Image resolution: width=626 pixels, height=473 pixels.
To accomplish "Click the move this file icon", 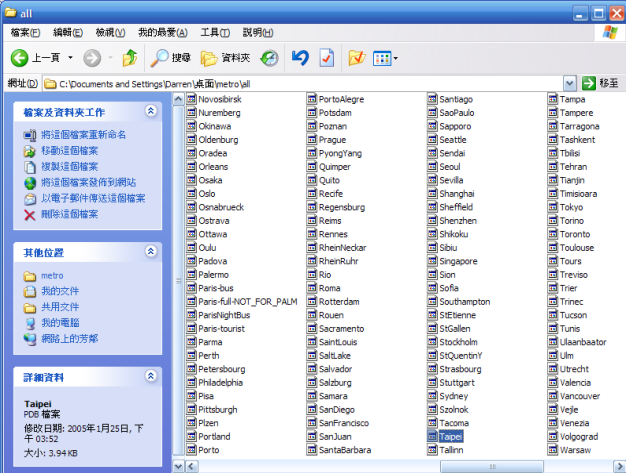I will pyautogui.click(x=30, y=151).
